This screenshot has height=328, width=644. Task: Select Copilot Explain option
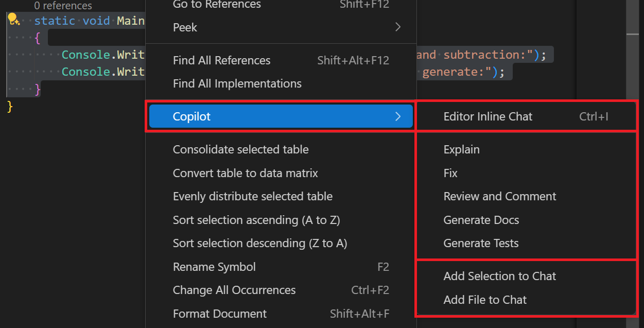526,149
